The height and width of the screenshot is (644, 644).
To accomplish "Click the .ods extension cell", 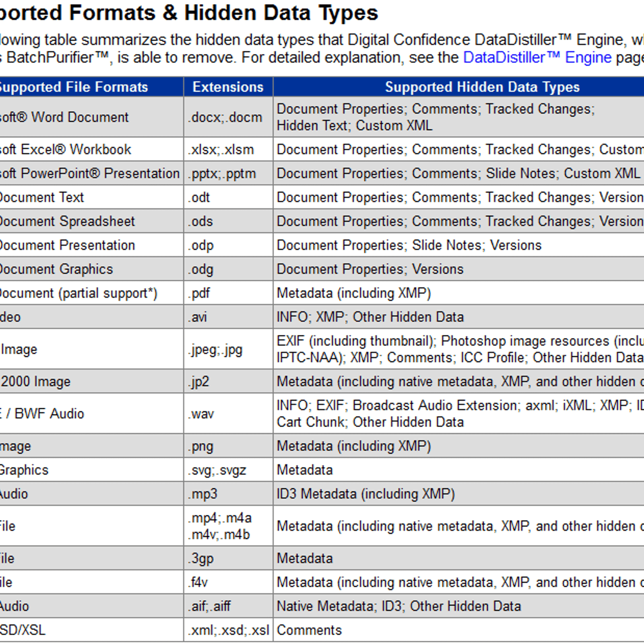I will tap(228, 221).
